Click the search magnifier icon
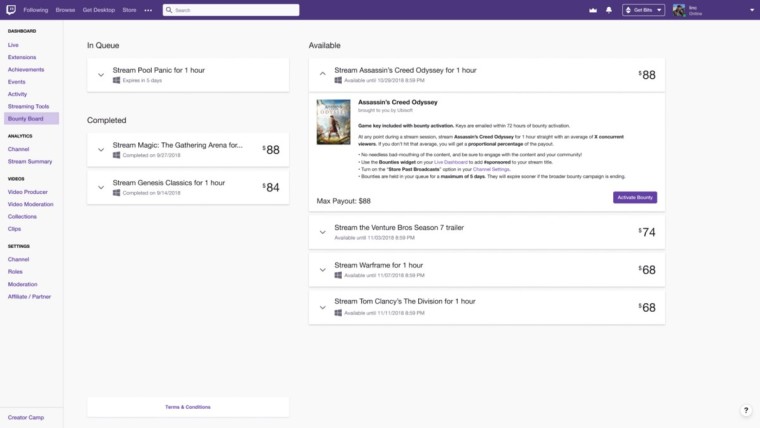The width and height of the screenshot is (760, 428). click(169, 10)
